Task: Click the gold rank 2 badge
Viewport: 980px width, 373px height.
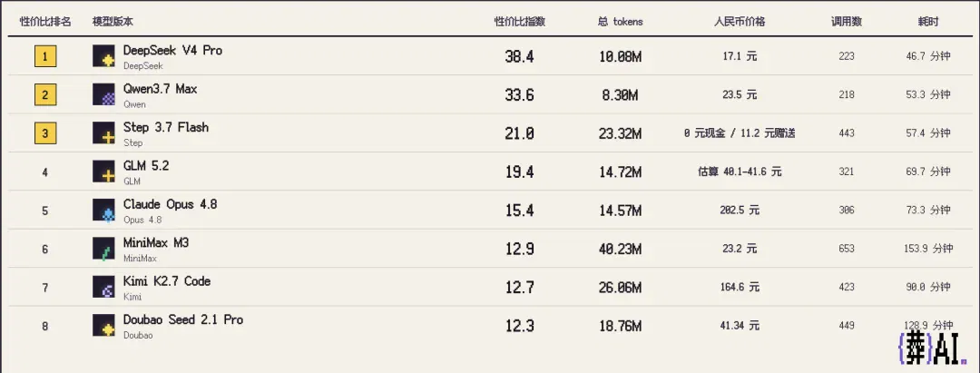Action: click(x=45, y=95)
